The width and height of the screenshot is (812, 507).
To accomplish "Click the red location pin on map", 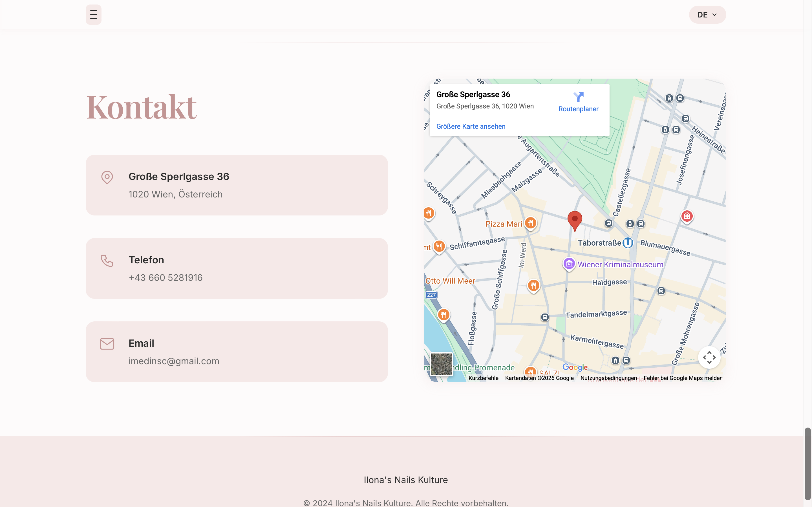I will point(574,220).
